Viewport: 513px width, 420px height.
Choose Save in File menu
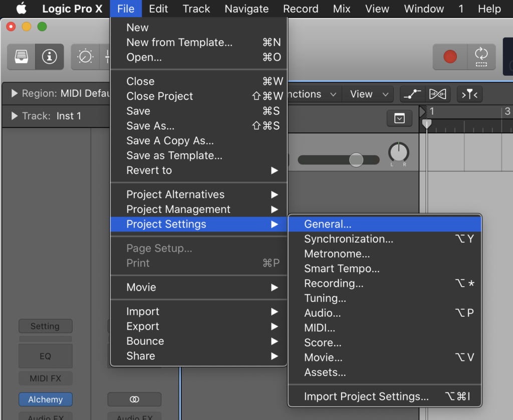tap(199, 111)
